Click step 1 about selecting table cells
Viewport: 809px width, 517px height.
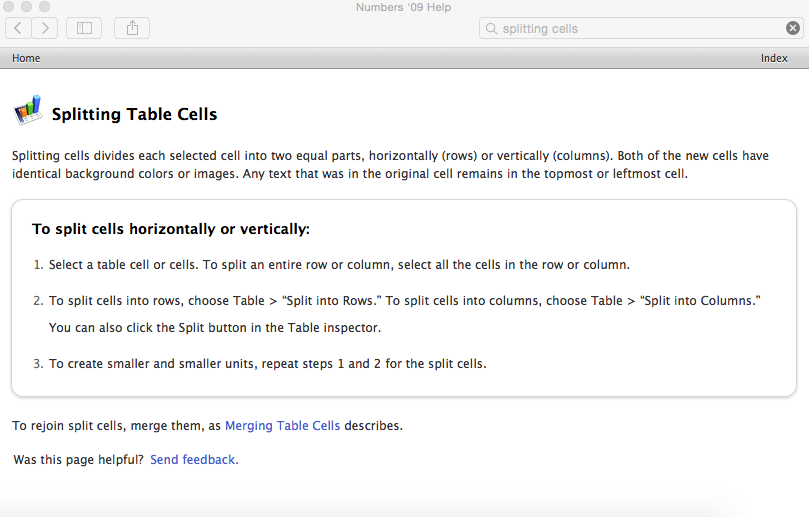(x=339, y=265)
